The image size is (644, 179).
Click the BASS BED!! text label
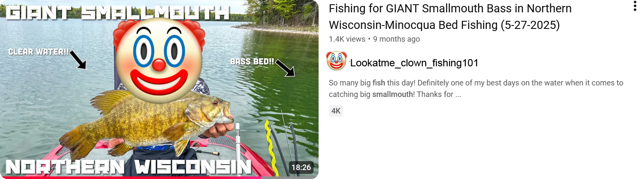point(252,62)
